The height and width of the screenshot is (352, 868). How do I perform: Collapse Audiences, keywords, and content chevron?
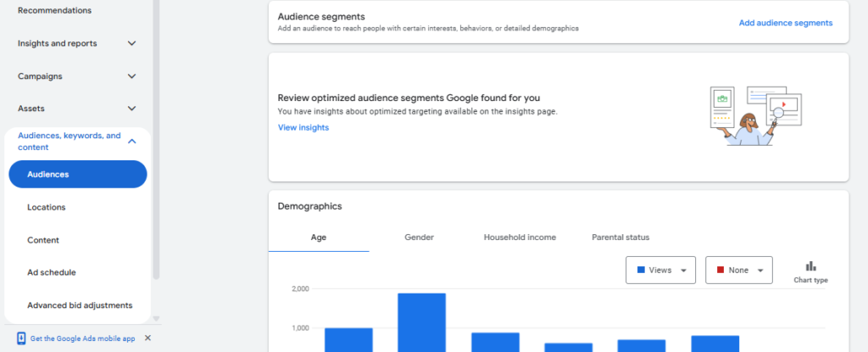tap(131, 142)
